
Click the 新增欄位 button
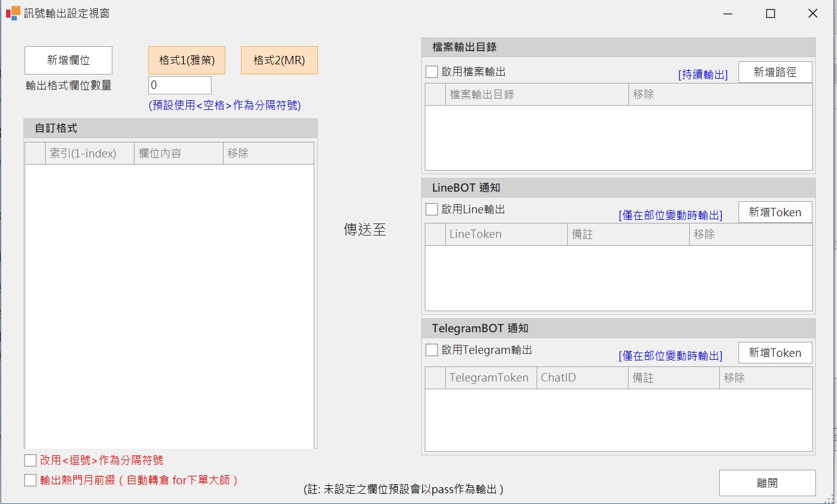[x=68, y=61]
